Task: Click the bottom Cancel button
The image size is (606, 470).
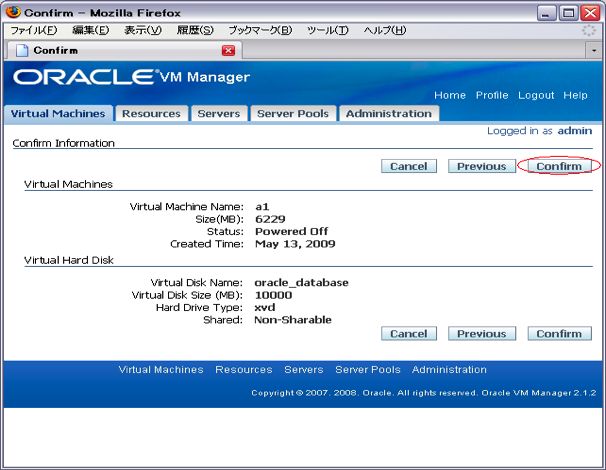Action: (x=409, y=334)
